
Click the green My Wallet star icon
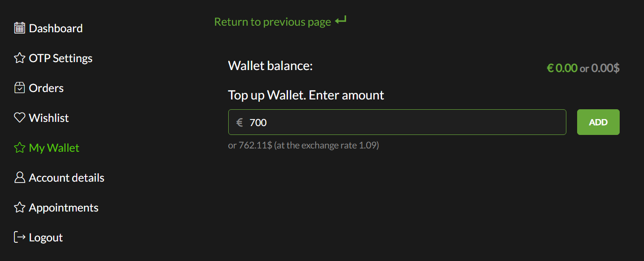[x=19, y=148]
